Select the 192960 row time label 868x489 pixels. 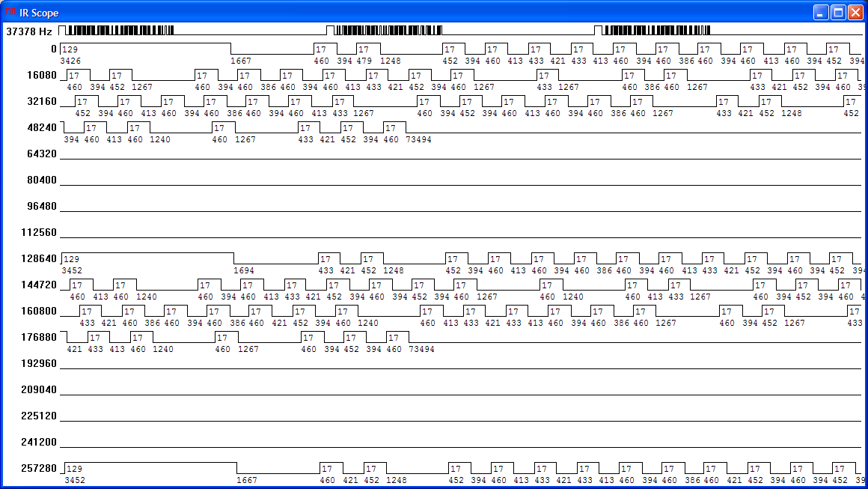click(x=39, y=363)
